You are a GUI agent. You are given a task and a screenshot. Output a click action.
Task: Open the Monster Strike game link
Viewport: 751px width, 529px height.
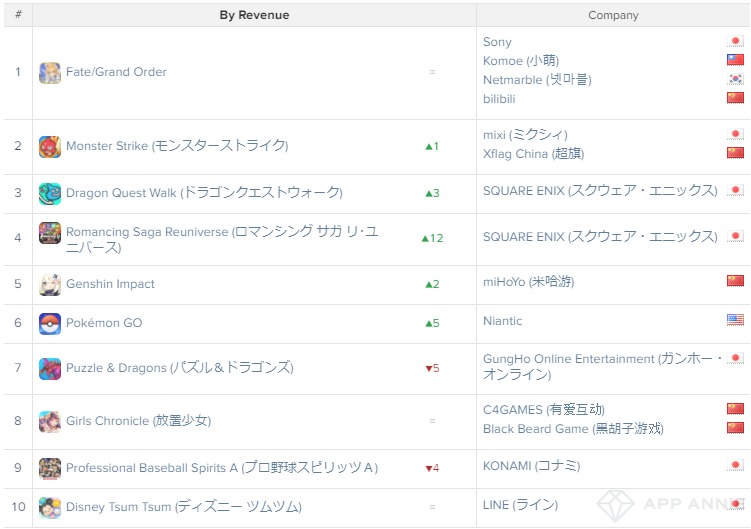point(177,146)
